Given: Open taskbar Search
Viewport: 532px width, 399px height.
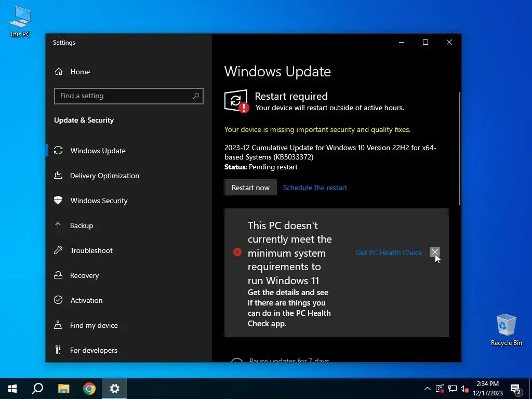Looking at the screenshot, I should [37, 389].
